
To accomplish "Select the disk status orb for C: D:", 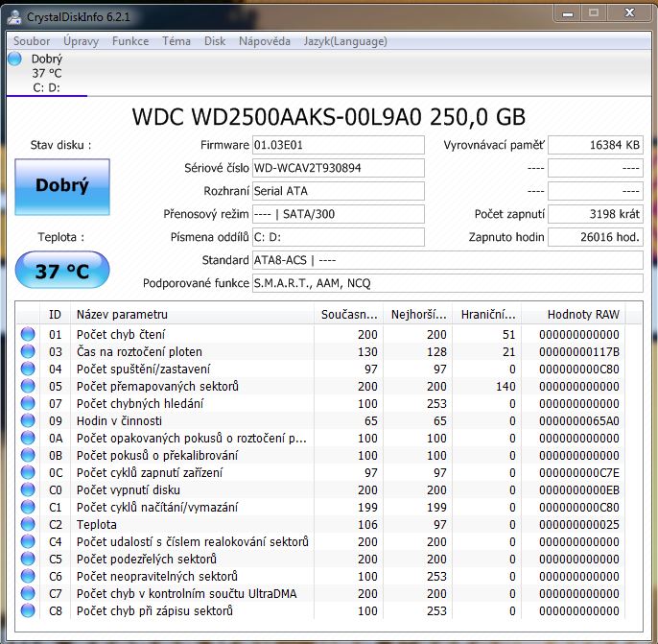I will (14, 59).
